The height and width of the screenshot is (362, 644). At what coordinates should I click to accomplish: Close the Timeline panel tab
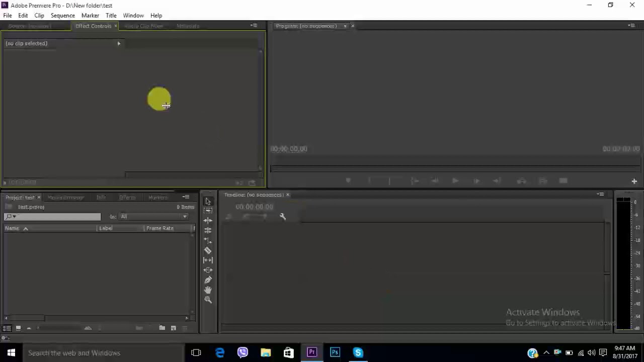click(288, 195)
